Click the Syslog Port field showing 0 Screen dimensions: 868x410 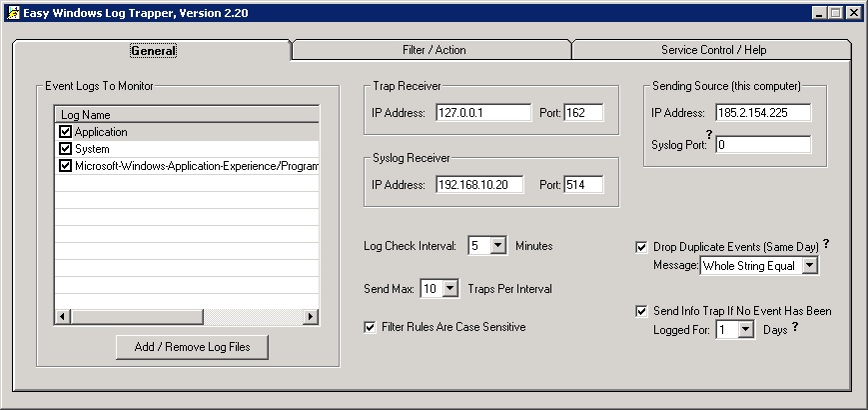coord(763,145)
